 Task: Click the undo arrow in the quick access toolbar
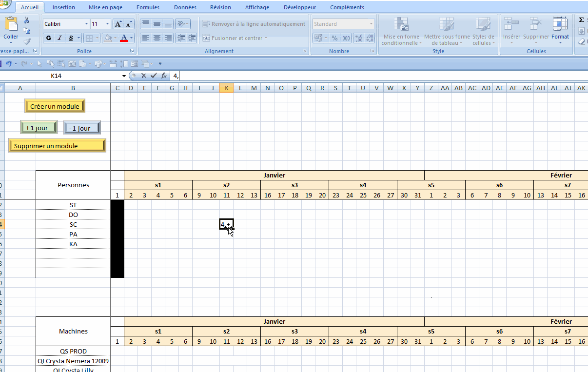coord(8,63)
